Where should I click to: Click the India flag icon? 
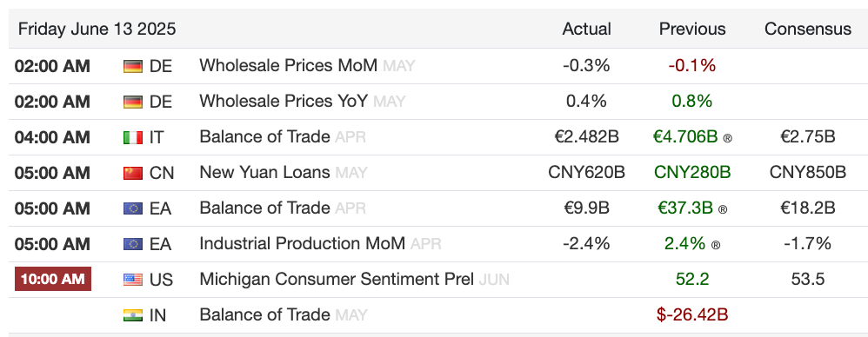pyautogui.click(x=133, y=315)
